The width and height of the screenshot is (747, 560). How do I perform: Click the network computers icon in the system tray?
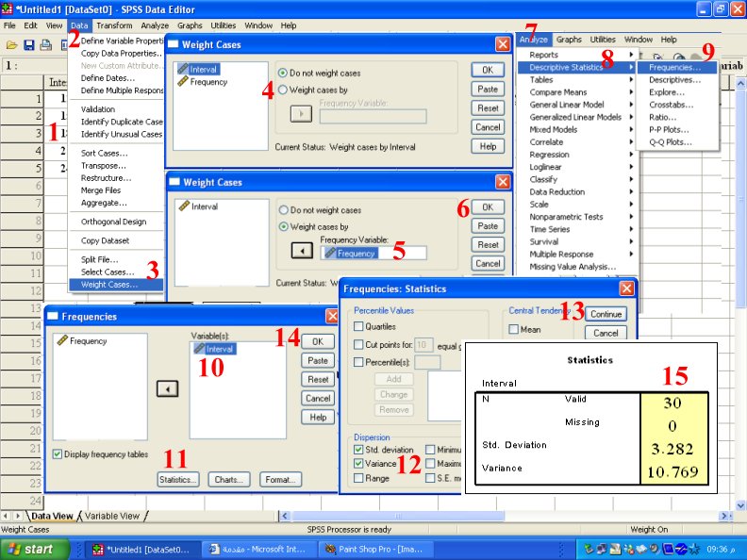602,549
